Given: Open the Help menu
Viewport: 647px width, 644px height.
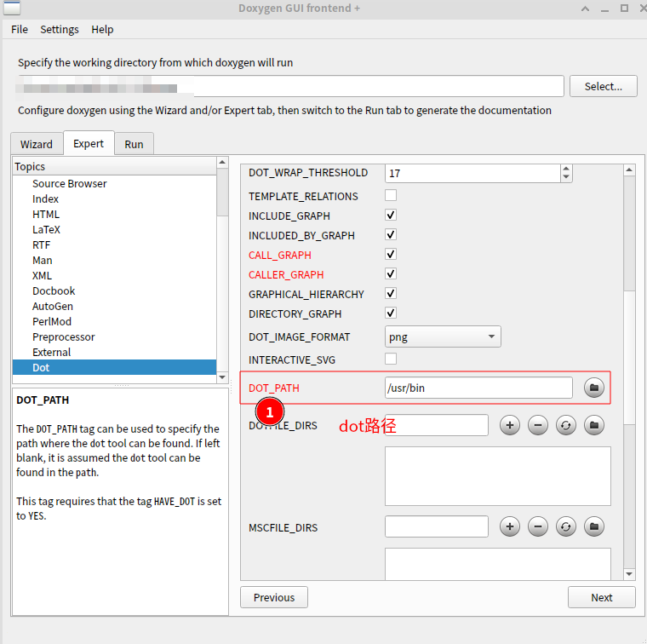Looking at the screenshot, I should [102, 29].
